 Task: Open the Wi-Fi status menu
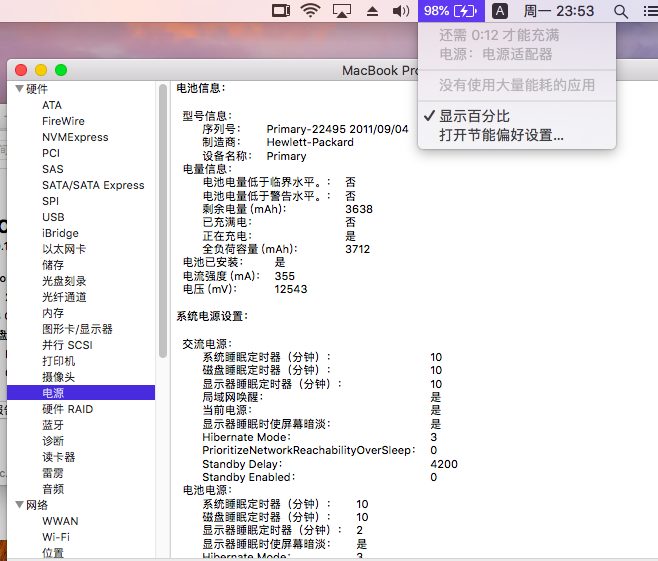pos(311,10)
